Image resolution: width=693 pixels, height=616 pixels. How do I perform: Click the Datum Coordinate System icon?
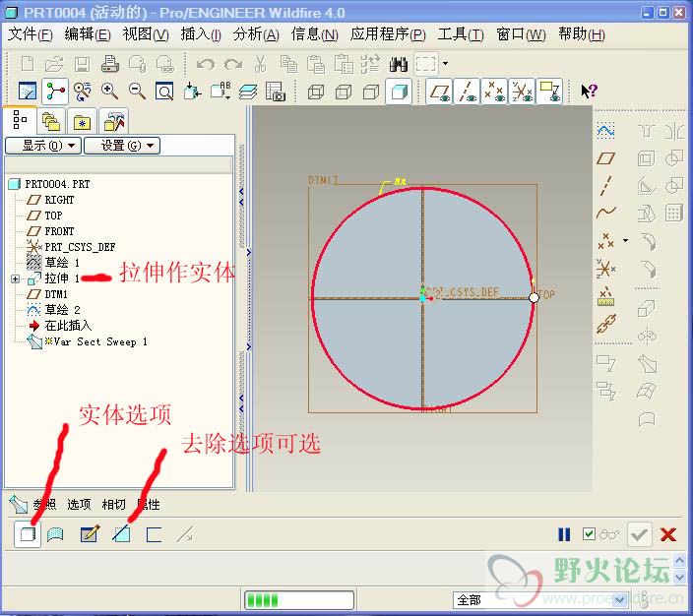(605, 268)
